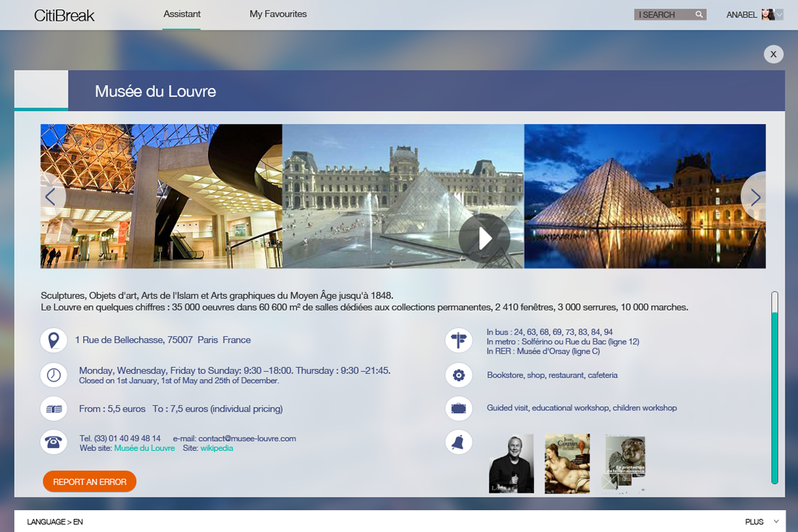Open the wikipedia site link
Viewport: 798px width, 532px height.
[x=217, y=448]
